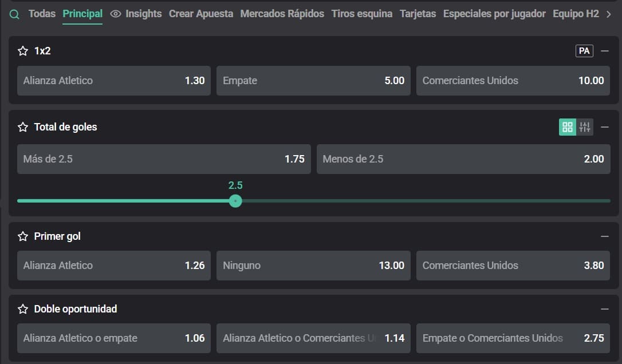The height and width of the screenshot is (364, 622).
Task: Pick Ninguno for first goal at 13.00
Action: [x=313, y=266]
